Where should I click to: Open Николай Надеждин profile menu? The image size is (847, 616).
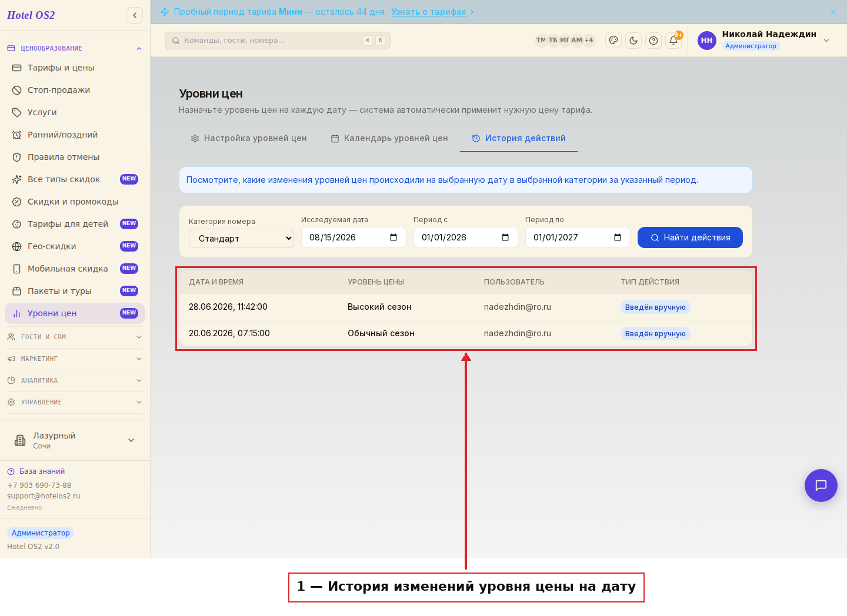(765, 40)
